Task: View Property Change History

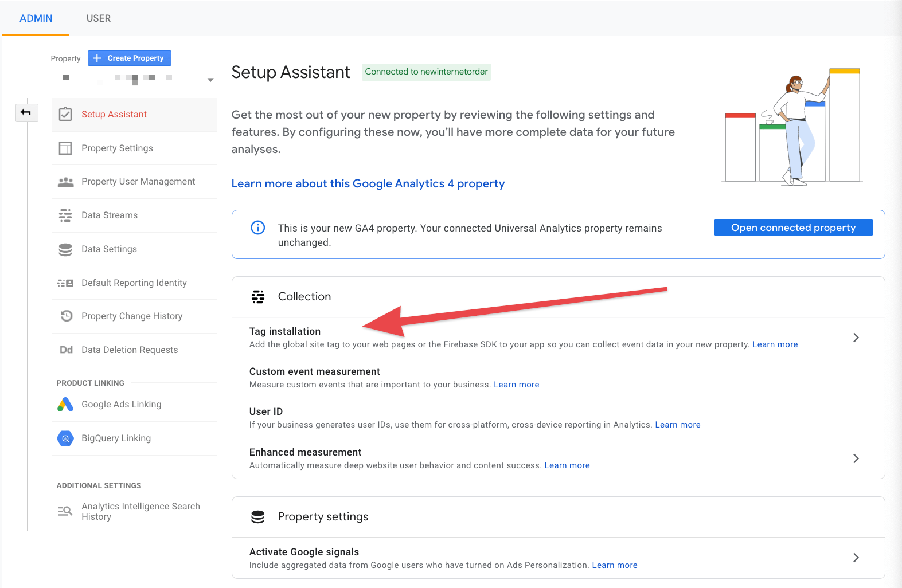Action: pyautogui.click(x=135, y=316)
